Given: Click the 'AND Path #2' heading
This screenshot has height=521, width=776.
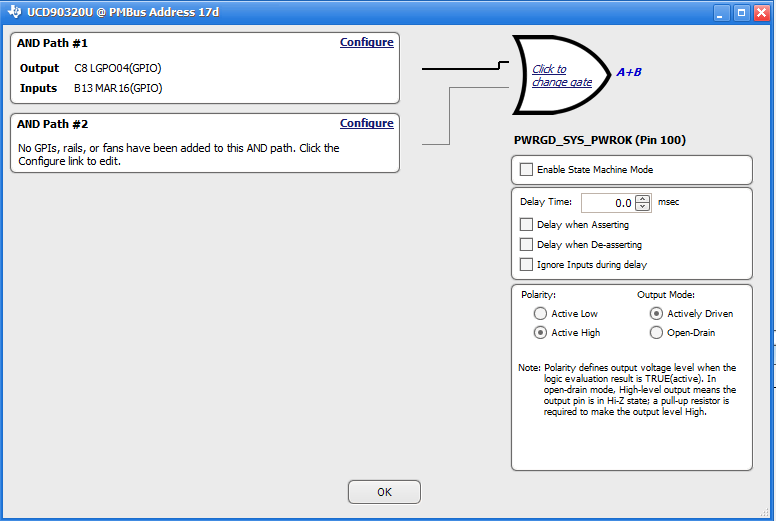Looking at the screenshot, I should (x=52, y=124).
